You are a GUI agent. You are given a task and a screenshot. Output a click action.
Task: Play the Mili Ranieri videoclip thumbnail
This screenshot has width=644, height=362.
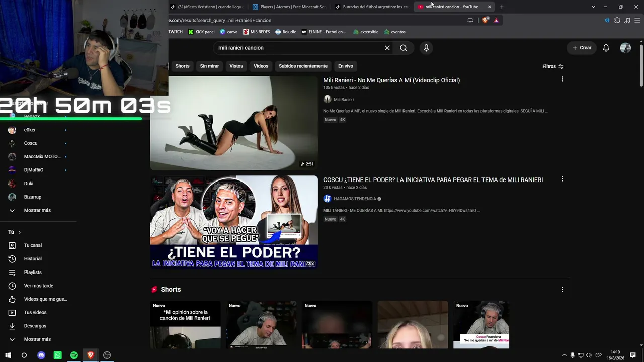pos(234,123)
